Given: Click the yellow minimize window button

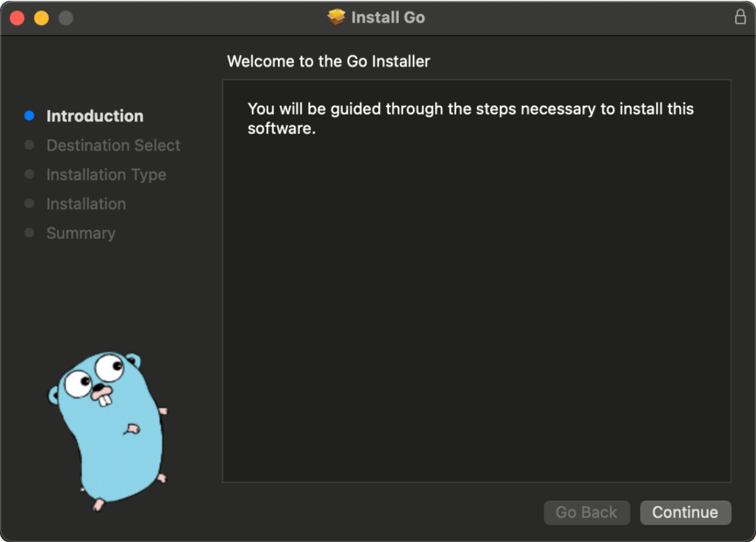Looking at the screenshot, I should (41, 18).
